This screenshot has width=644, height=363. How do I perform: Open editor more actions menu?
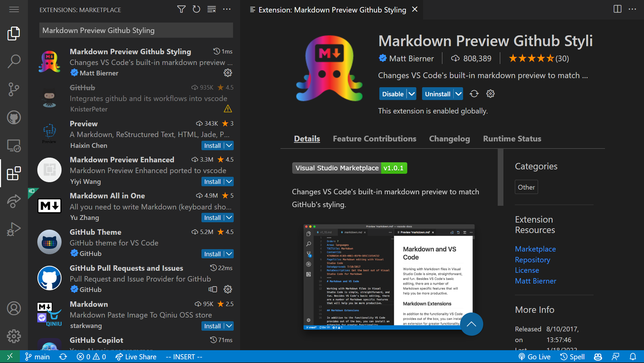point(632,9)
